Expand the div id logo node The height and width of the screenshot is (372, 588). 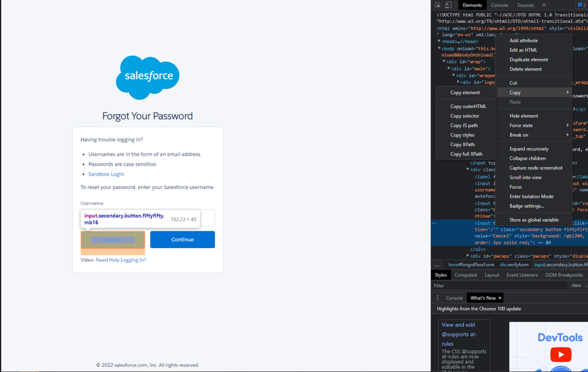(x=458, y=82)
